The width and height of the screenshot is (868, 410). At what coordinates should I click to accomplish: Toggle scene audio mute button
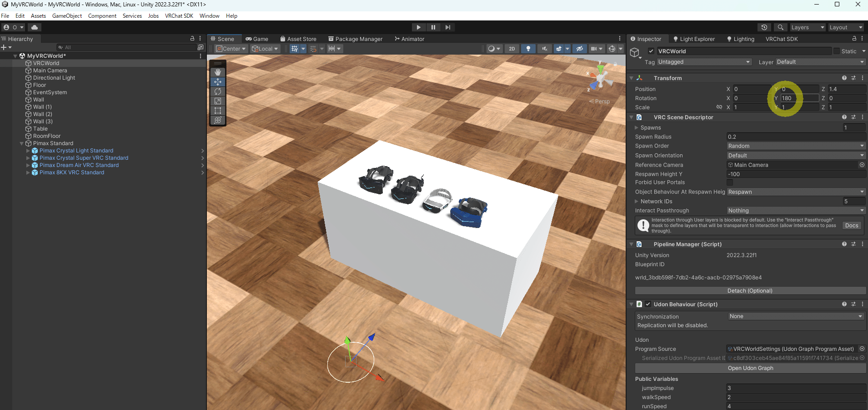545,49
